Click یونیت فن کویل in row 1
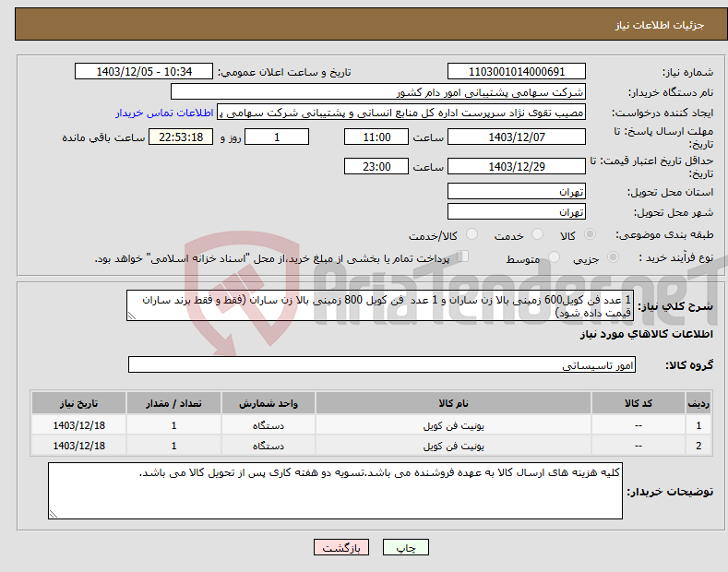 tap(453, 425)
